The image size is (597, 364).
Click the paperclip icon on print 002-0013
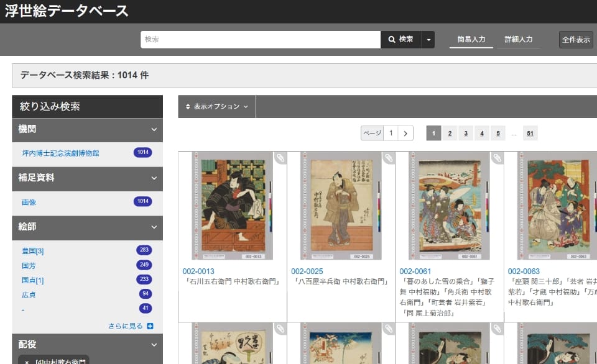280,158
